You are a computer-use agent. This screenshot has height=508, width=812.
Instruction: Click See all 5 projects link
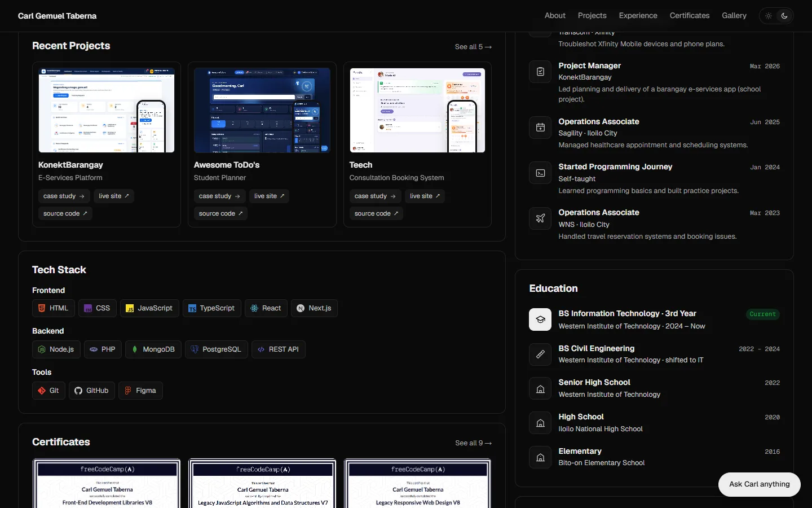[473, 47]
